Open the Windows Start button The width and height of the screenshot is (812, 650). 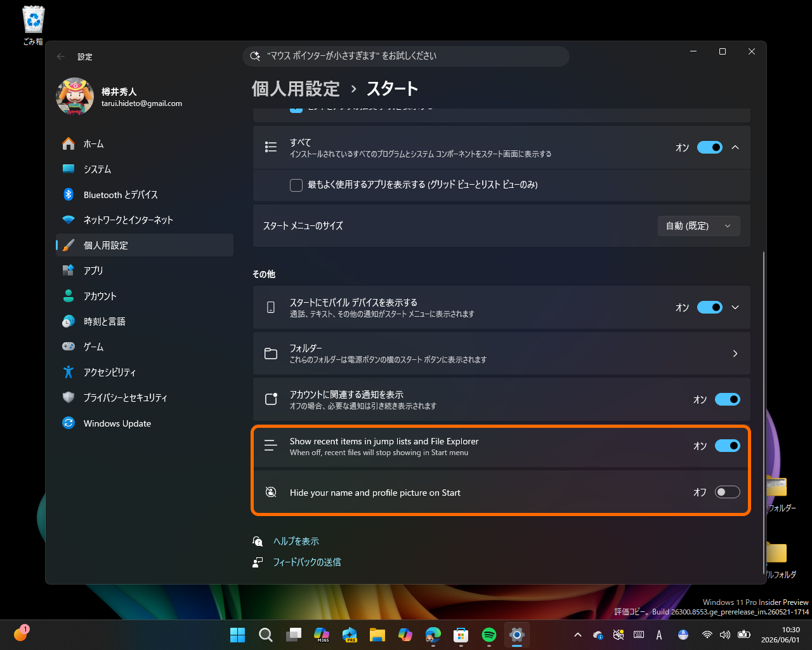tap(237, 635)
